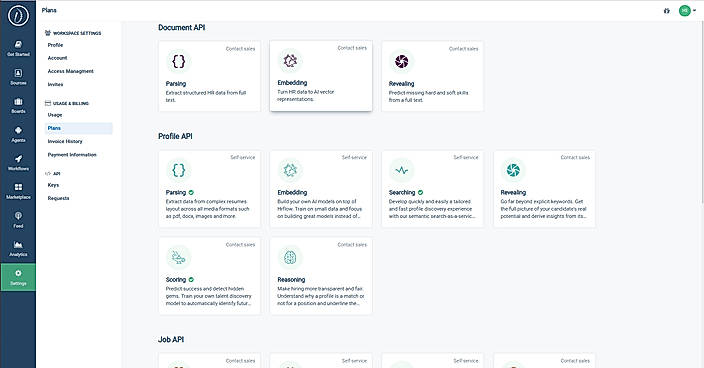Click the Reasoning card description text
704x368 pixels.
click(x=321, y=296)
